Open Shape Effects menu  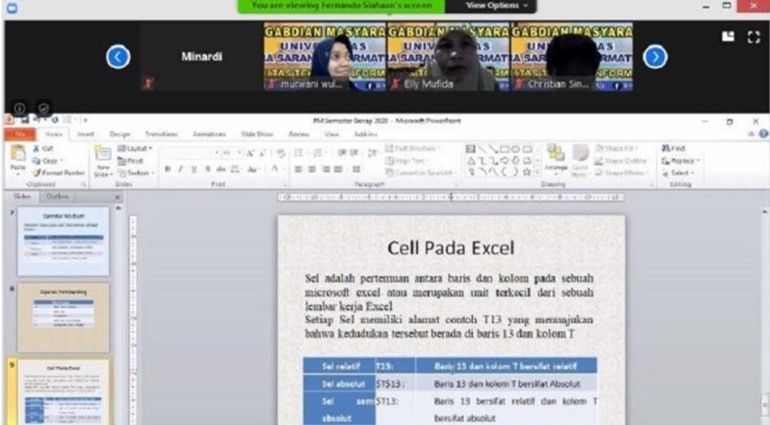622,173
